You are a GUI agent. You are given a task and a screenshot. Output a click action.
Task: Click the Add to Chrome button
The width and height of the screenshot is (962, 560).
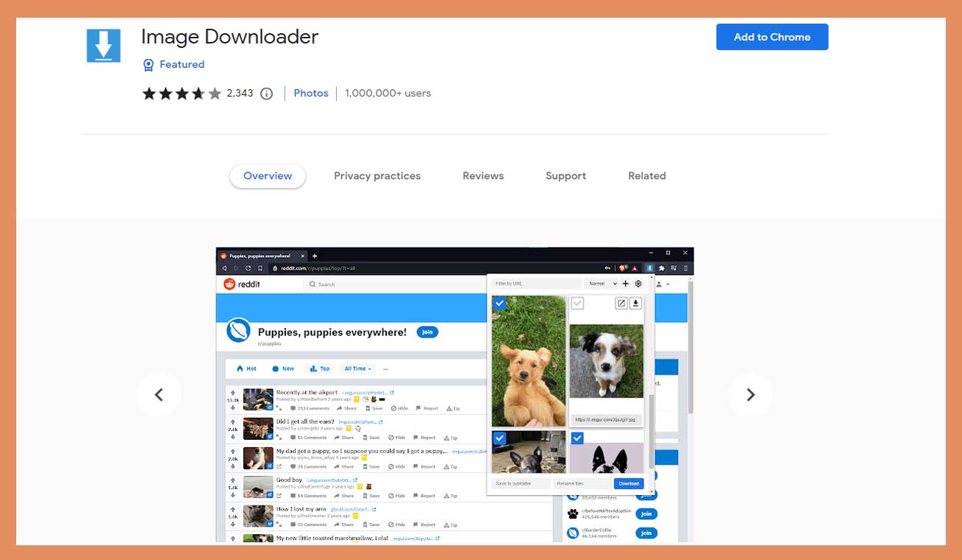pyautogui.click(x=772, y=36)
